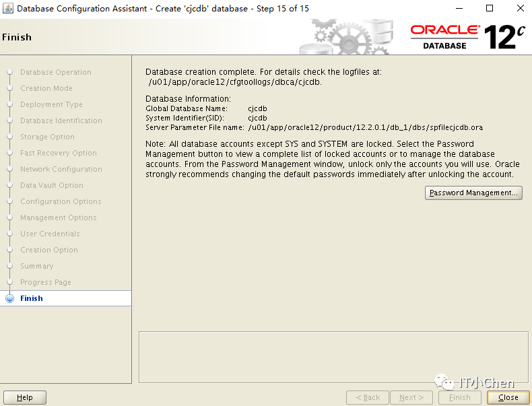The width and height of the screenshot is (532, 406).
Task: Close the window with title bar X
Action: point(520,8)
